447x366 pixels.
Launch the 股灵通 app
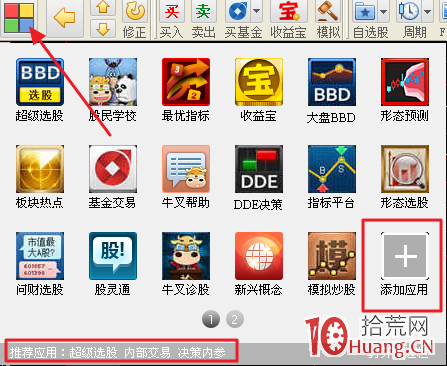(x=113, y=256)
